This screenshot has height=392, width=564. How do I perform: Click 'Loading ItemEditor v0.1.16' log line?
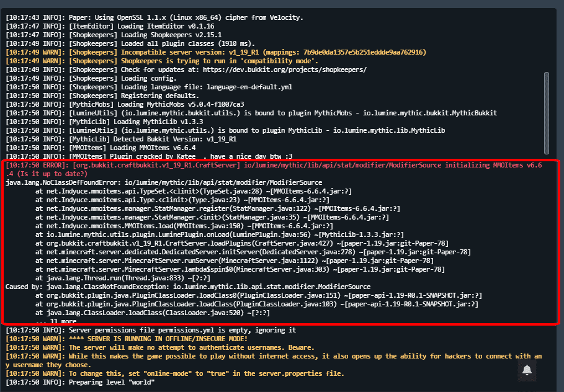(110, 26)
